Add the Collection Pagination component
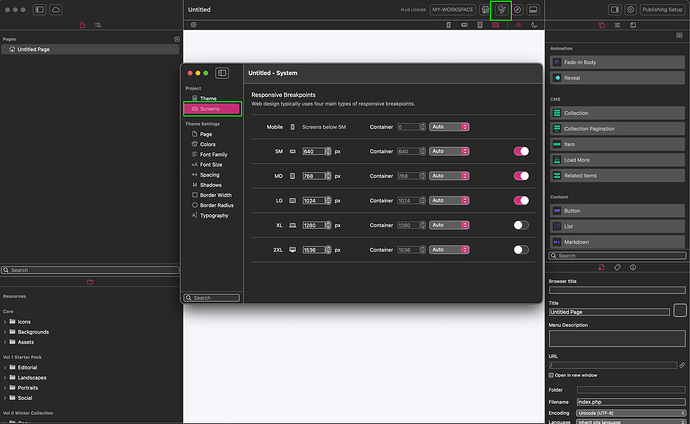Screen dimensions: 690x424 (x=617, y=128)
